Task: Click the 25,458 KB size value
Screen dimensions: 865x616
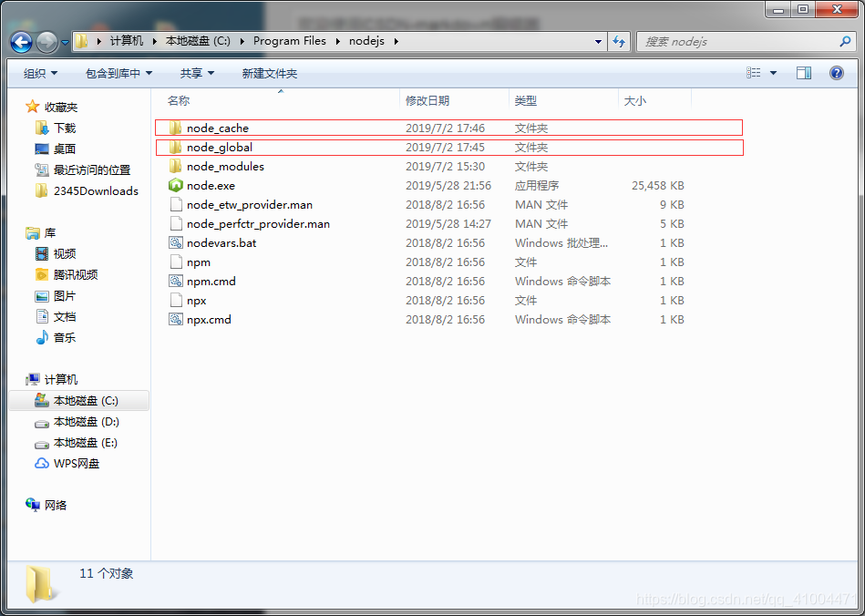Action: point(657,185)
